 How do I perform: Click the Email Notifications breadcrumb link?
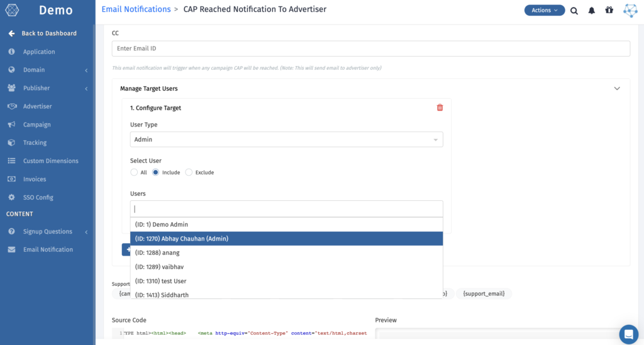pyautogui.click(x=136, y=9)
